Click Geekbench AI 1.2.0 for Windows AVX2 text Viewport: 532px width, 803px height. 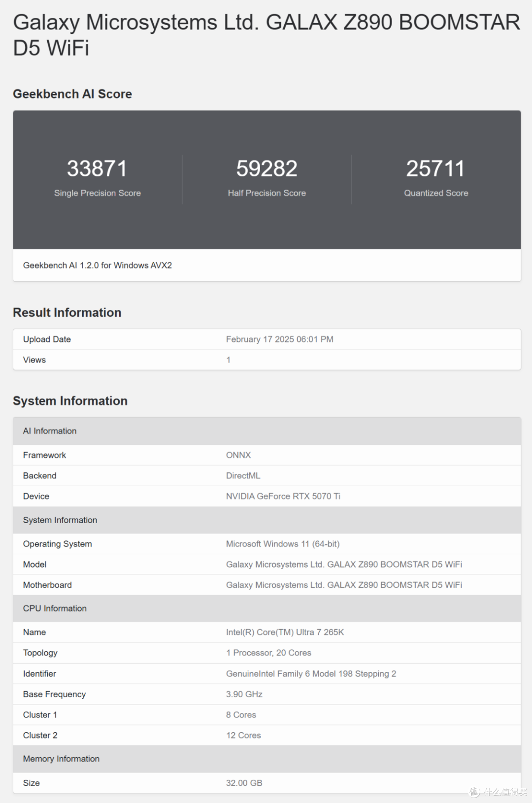point(98,266)
